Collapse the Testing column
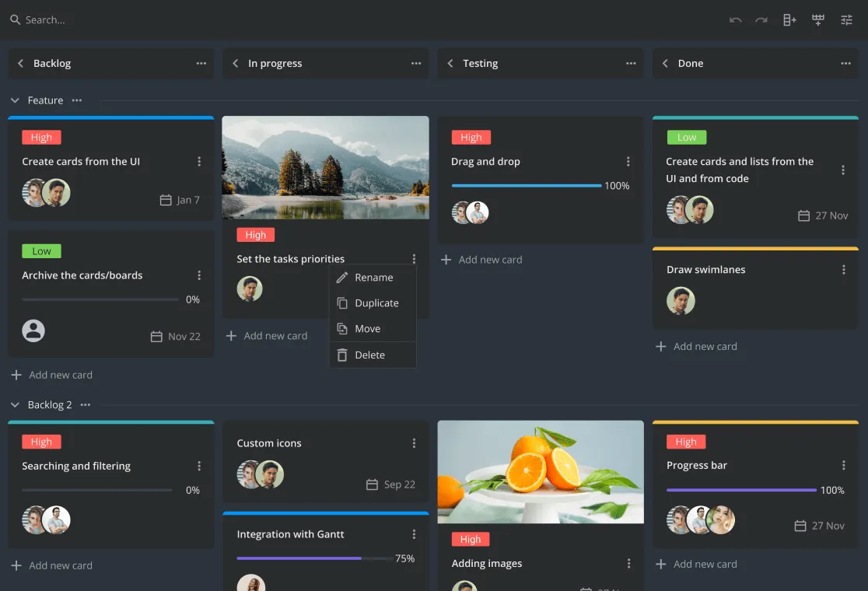 click(x=450, y=63)
